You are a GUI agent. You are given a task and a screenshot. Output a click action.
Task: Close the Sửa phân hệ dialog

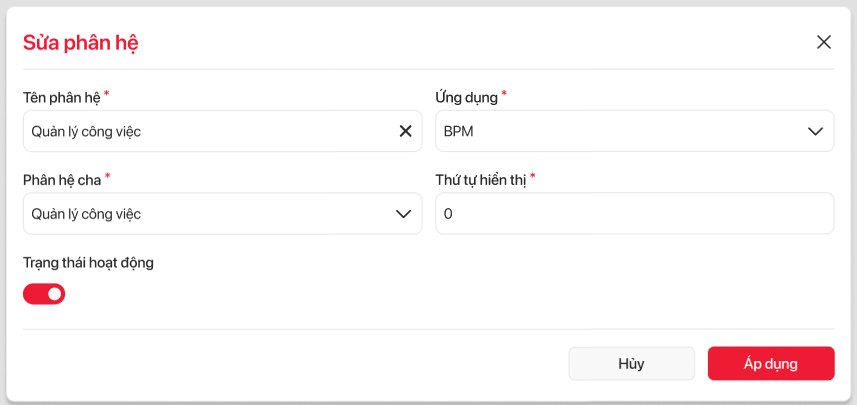pos(824,42)
